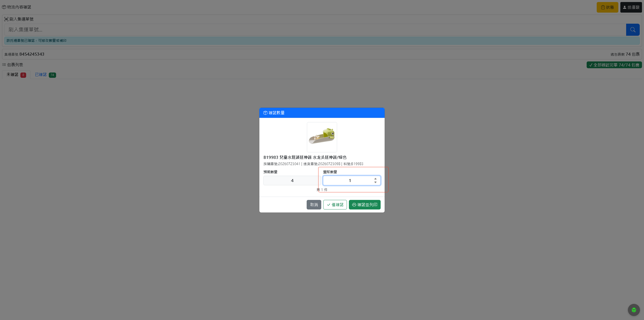The width and height of the screenshot is (644, 320).
Task: Click the 僅確認 confirm-only button
Action: [x=335, y=205]
